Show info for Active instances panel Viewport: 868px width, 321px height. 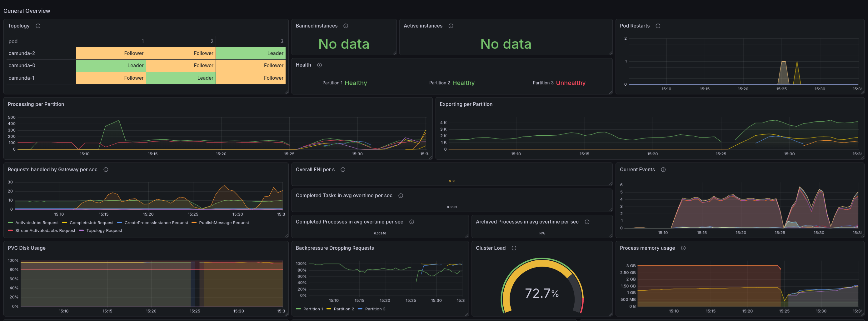(x=451, y=26)
